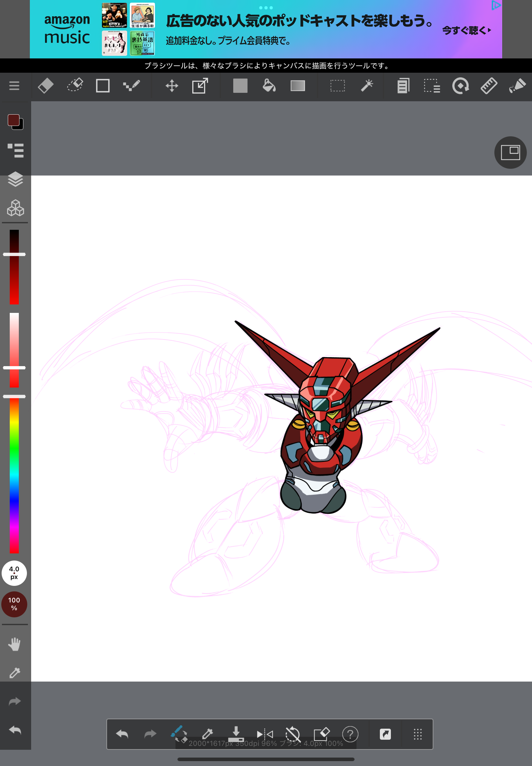This screenshot has width=532, height=766.
Task: Open the Materials cubes panel
Action: click(15, 208)
